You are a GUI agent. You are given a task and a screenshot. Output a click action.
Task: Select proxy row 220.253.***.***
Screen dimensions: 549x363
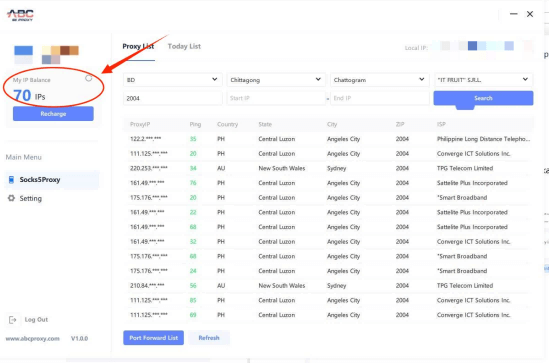[328, 168]
